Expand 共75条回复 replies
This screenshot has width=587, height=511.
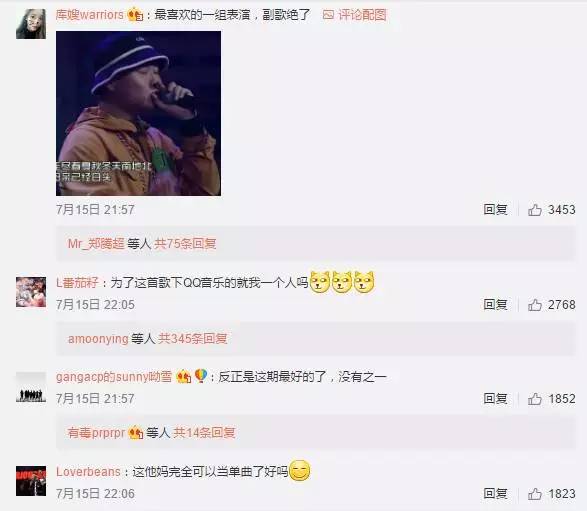[185, 244]
